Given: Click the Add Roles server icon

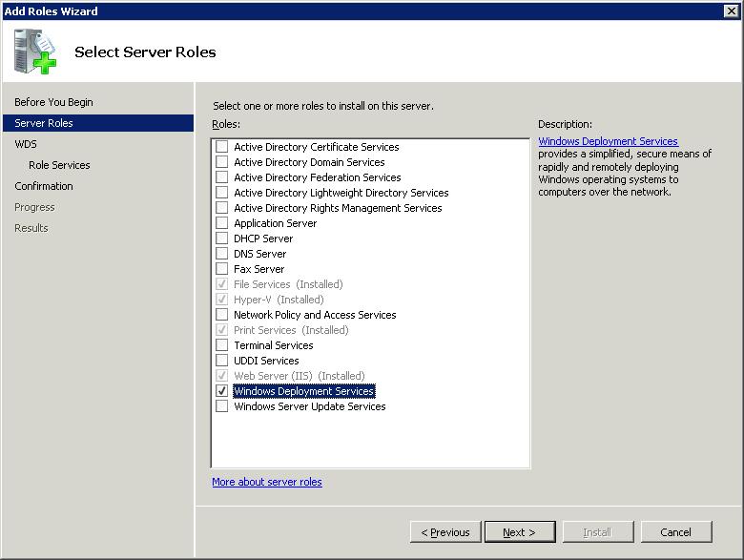Looking at the screenshot, I should [x=34, y=52].
